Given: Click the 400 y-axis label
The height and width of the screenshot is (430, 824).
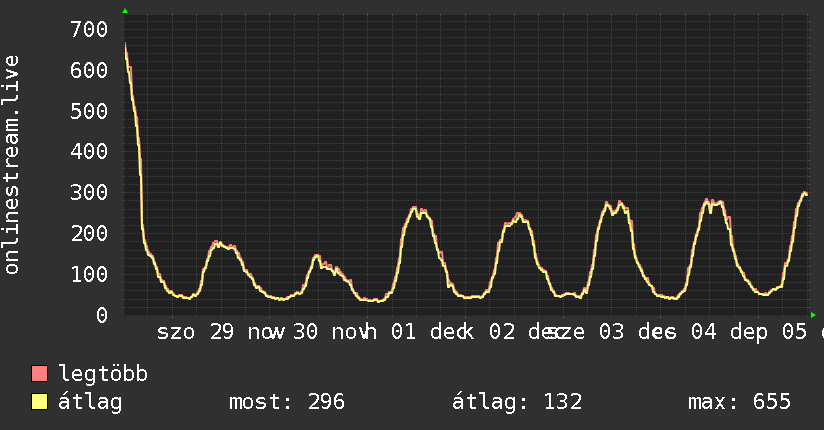Looking at the screenshot, I should click(x=89, y=151).
